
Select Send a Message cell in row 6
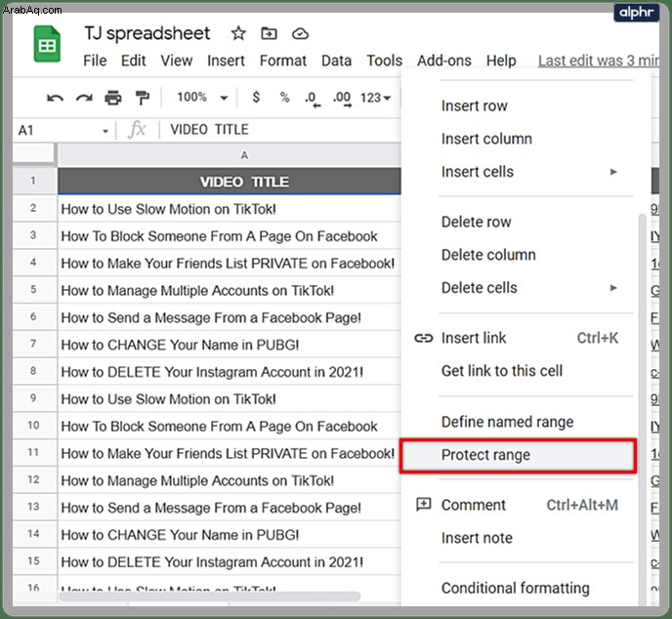click(230, 317)
